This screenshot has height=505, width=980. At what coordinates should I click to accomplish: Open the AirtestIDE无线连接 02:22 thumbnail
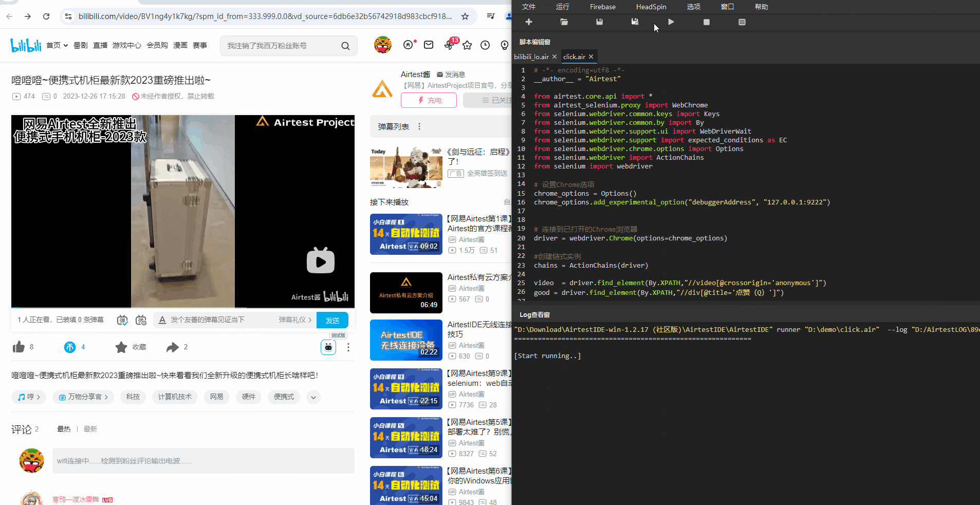tap(406, 340)
